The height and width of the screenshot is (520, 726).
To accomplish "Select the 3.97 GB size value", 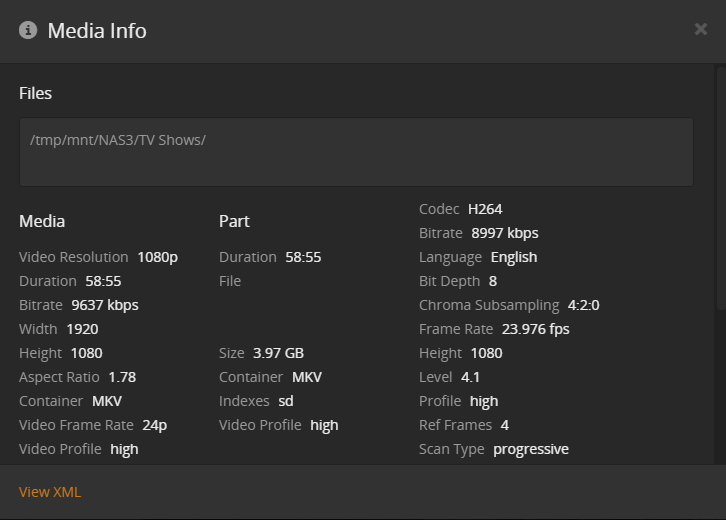I will [x=280, y=353].
